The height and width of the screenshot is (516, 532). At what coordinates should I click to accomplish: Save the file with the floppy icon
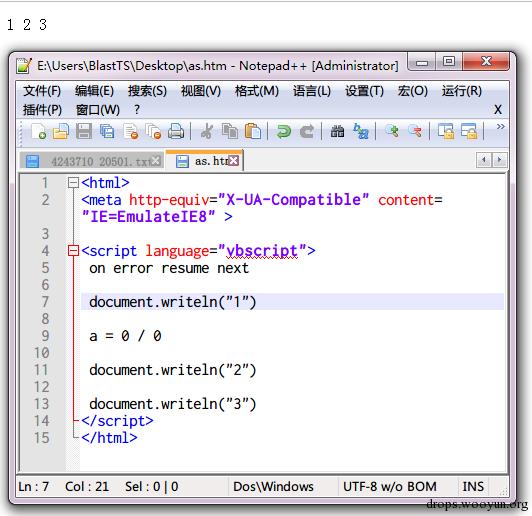(84, 131)
